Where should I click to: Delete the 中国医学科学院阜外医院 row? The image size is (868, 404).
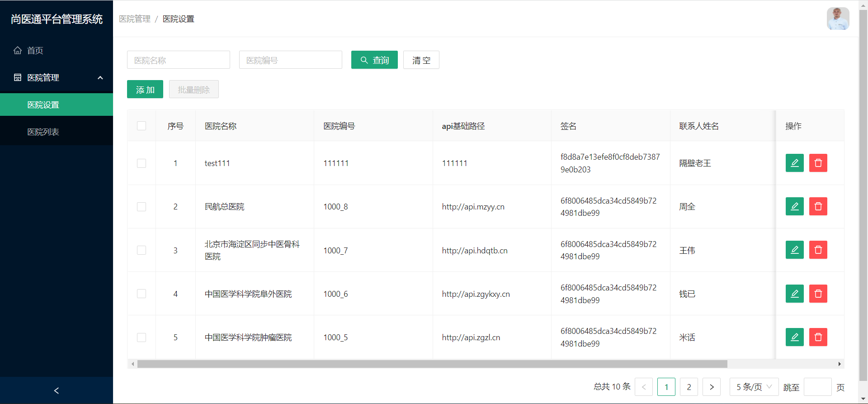click(x=818, y=294)
